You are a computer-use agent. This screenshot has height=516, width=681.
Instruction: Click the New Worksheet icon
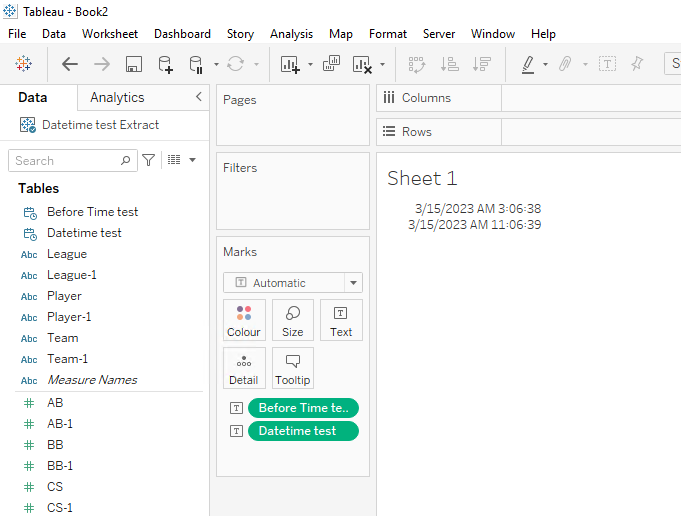click(290, 64)
